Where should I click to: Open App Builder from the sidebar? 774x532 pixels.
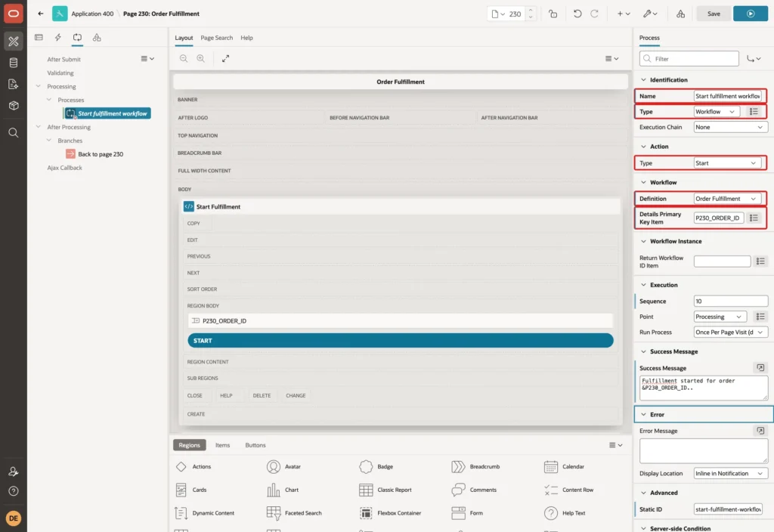[14, 41]
